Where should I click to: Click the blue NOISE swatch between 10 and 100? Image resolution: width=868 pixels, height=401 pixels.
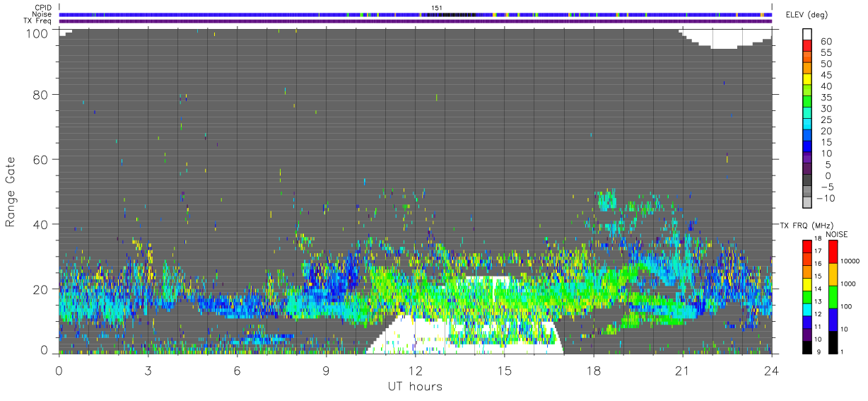833,320
